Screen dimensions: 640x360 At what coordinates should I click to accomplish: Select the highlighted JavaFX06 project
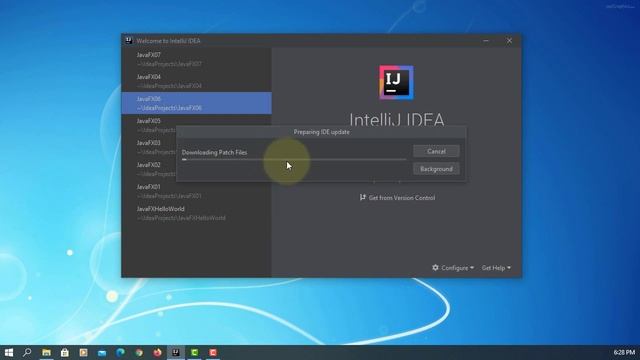196,103
